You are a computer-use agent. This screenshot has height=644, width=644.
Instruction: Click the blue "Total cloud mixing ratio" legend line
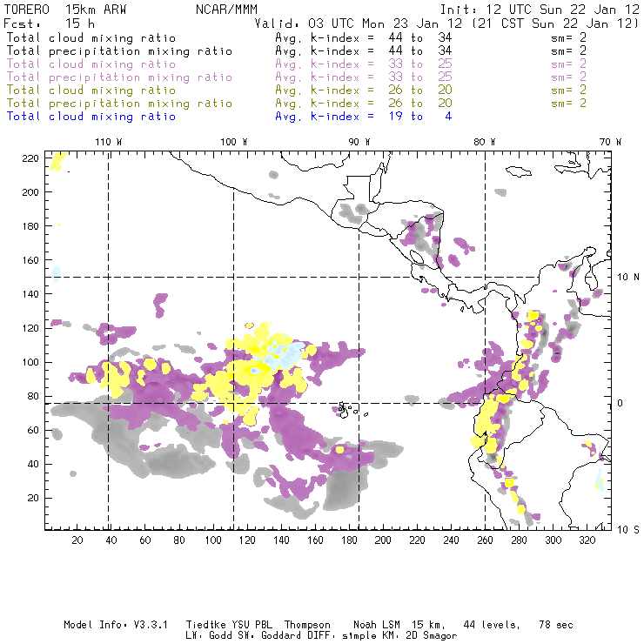(91, 117)
